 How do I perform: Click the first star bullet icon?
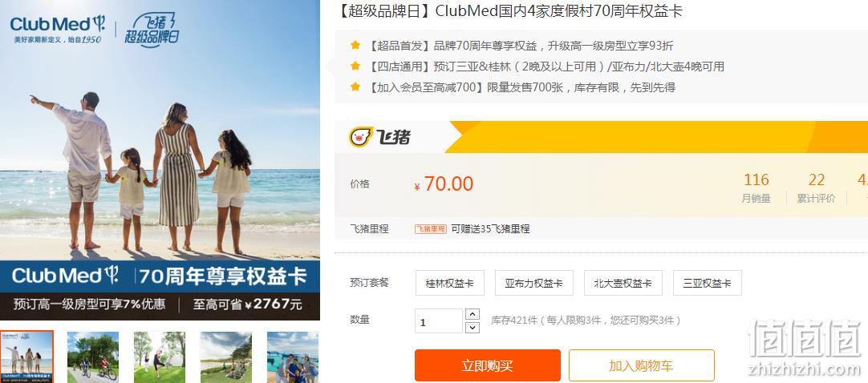tap(355, 46)
